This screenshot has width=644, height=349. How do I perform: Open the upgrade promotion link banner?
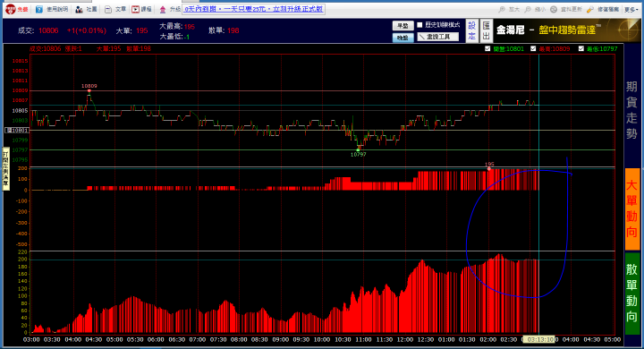[x=254, y=9]
